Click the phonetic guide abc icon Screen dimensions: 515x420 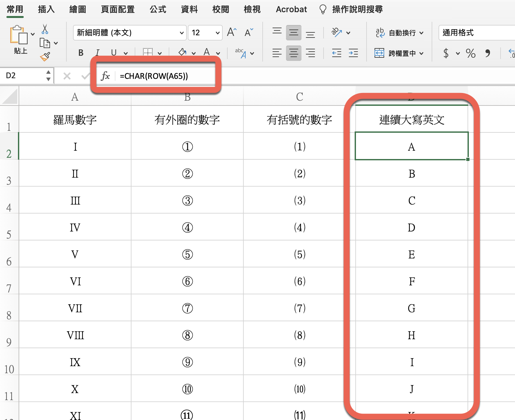(x=241, y=53)
